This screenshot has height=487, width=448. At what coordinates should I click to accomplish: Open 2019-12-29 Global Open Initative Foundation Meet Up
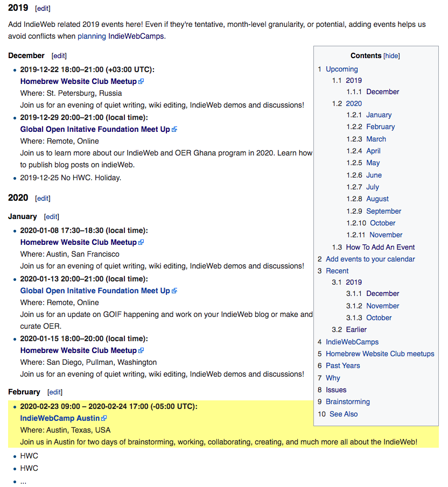tap(95, 129)
